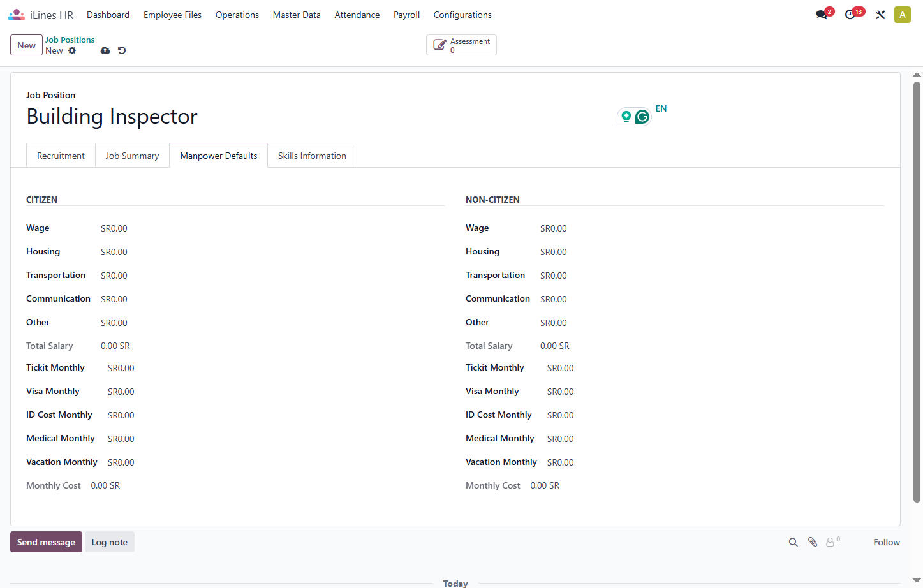Search chatter messages with the magnifier icon

[x=794, y=542]
